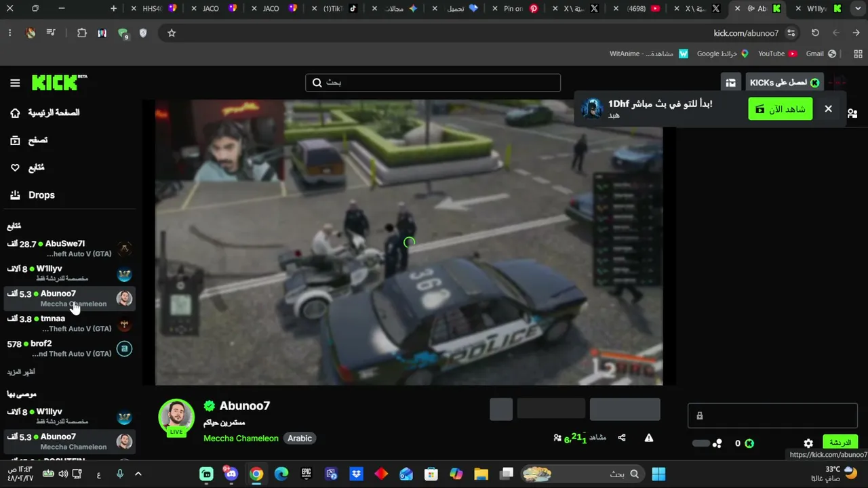Click the 1Dhf notification avatar
The height and width of the screenshot is (488, 868).
tap(592, 108)
